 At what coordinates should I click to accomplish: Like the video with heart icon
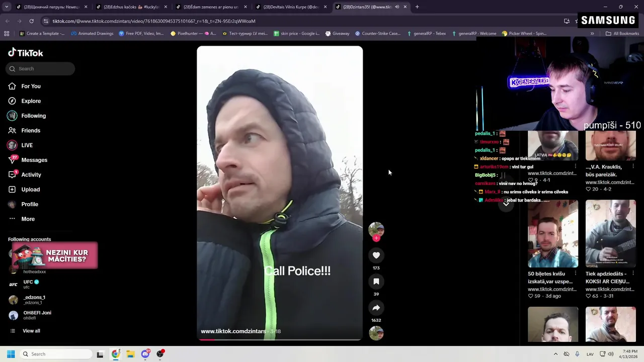click(x=376, y=255)
